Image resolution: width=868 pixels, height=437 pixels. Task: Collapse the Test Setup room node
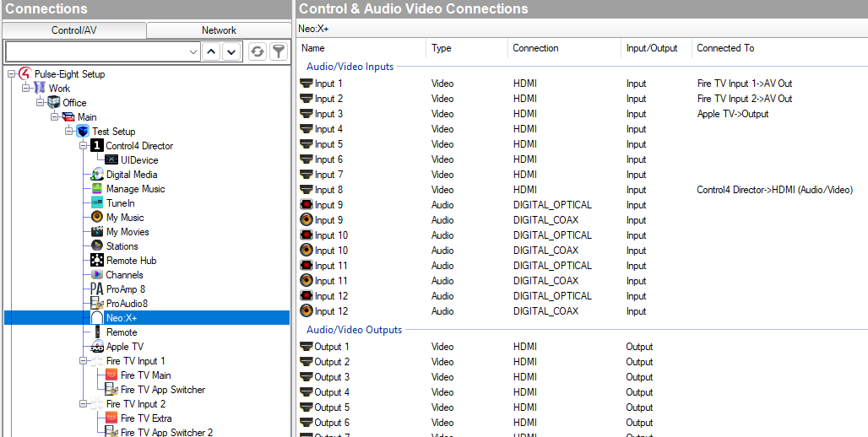(x=68, y=131)
